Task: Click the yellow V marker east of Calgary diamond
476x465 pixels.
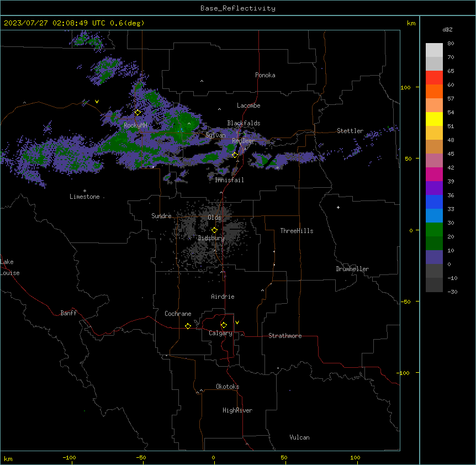Action: (237, 323)
